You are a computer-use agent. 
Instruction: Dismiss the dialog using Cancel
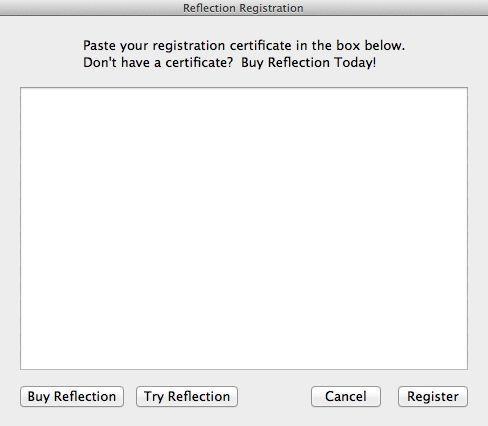pos(346,396)
